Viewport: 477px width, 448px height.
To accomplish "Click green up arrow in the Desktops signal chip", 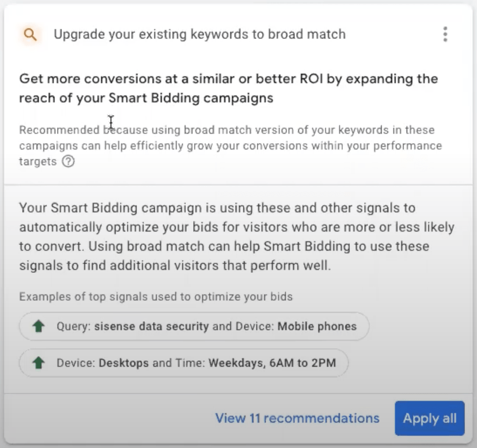I will (x=39, y=363).
